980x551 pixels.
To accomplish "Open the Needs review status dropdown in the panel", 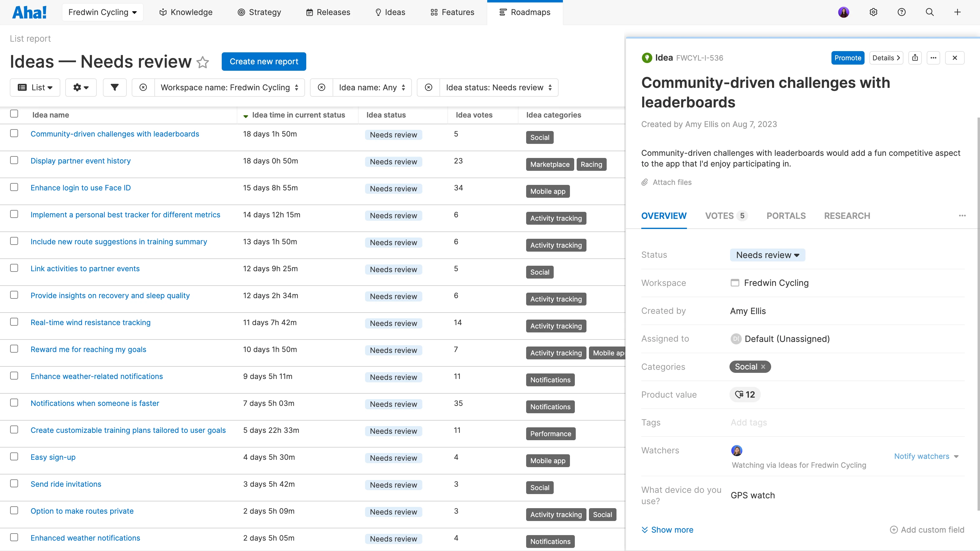I will (767, 255).
